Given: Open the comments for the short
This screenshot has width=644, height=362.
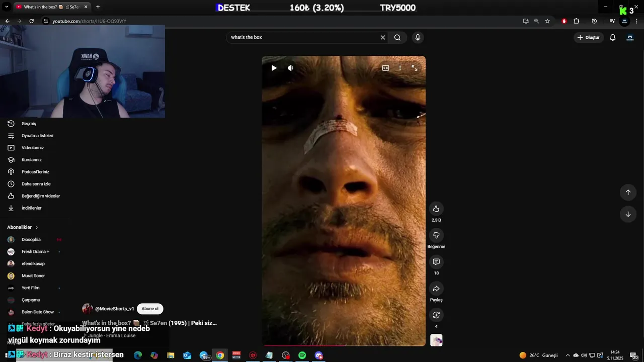Looking at the screenshot, I should point(436,262).
